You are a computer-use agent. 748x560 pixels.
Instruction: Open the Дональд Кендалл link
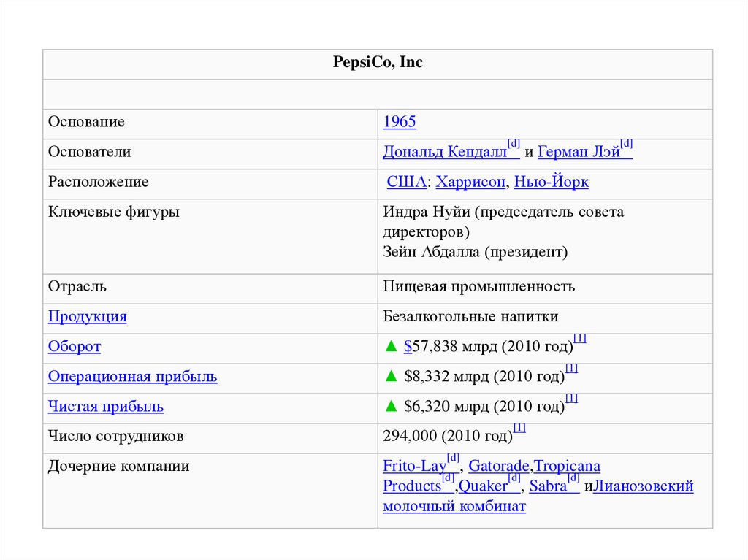coord(444,153)
